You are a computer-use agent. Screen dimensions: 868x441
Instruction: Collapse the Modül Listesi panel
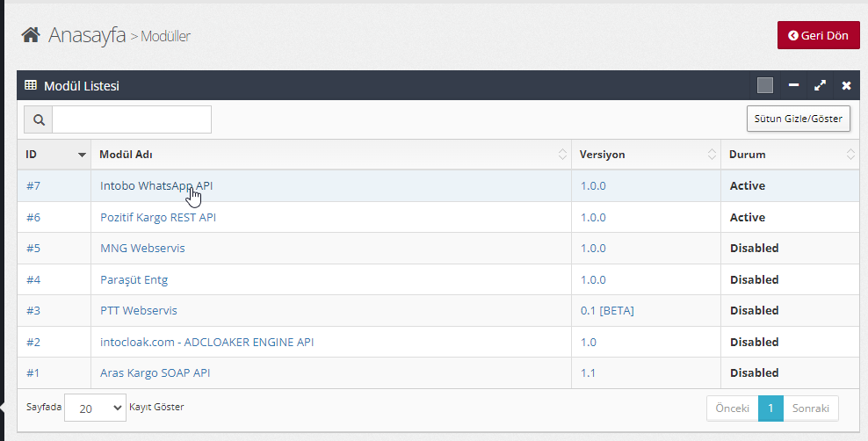[x=793, y=85]
